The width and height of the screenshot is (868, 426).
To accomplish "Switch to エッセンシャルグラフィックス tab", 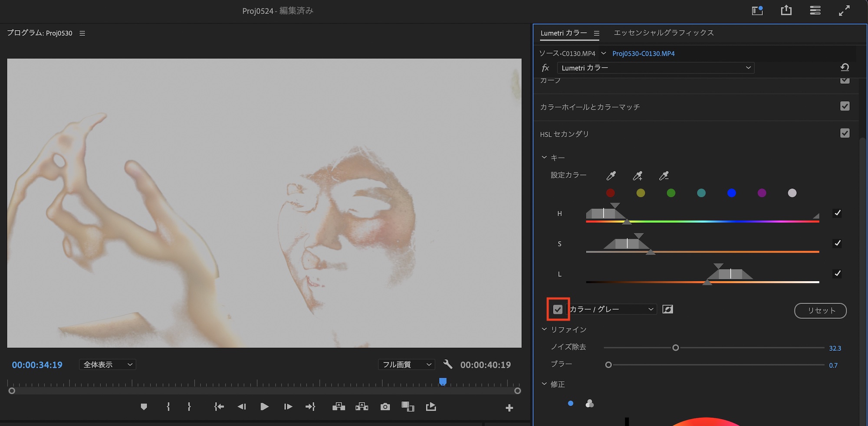I will pos(664,33).
